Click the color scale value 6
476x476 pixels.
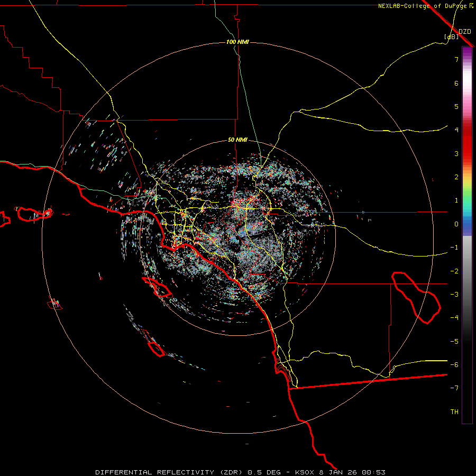456,83
